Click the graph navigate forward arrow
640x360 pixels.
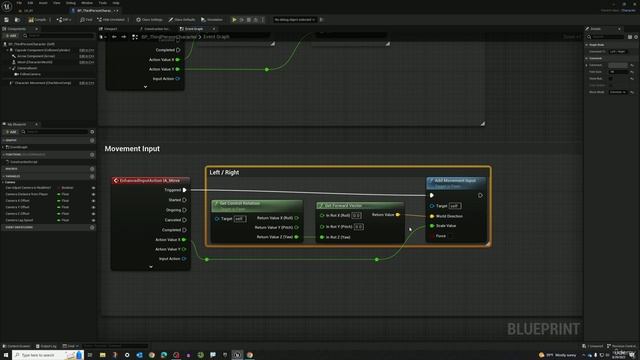tap(123, 37)
